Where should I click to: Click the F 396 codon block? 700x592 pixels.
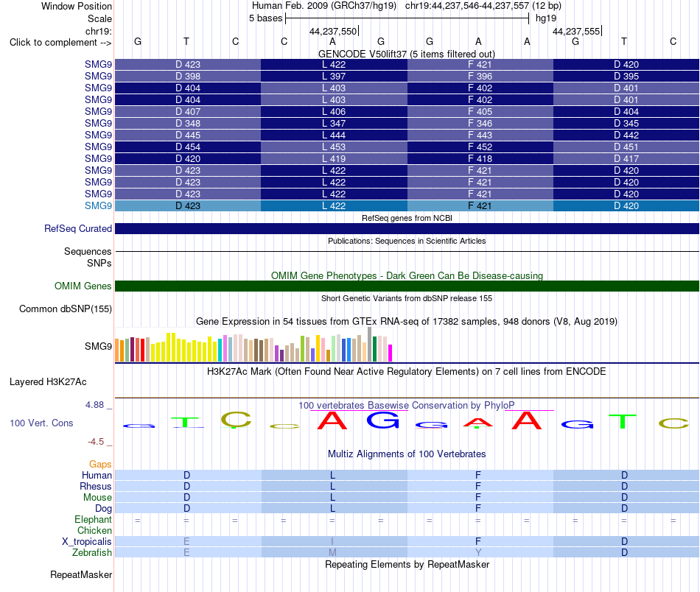480,77
